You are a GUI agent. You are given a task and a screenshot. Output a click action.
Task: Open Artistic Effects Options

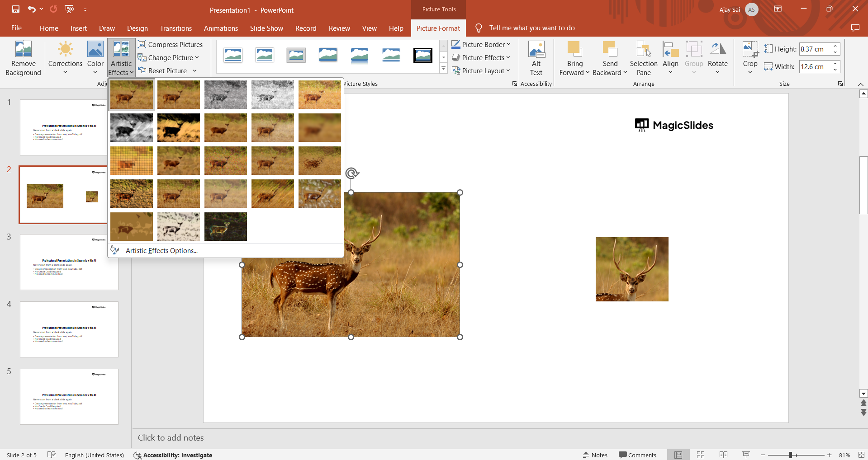161,250
